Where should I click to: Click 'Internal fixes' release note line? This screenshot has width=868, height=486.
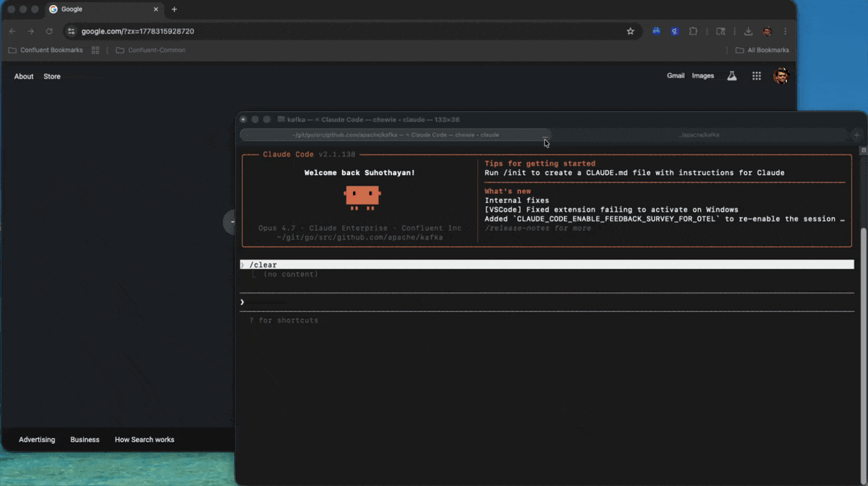click(x=516, y=200)
